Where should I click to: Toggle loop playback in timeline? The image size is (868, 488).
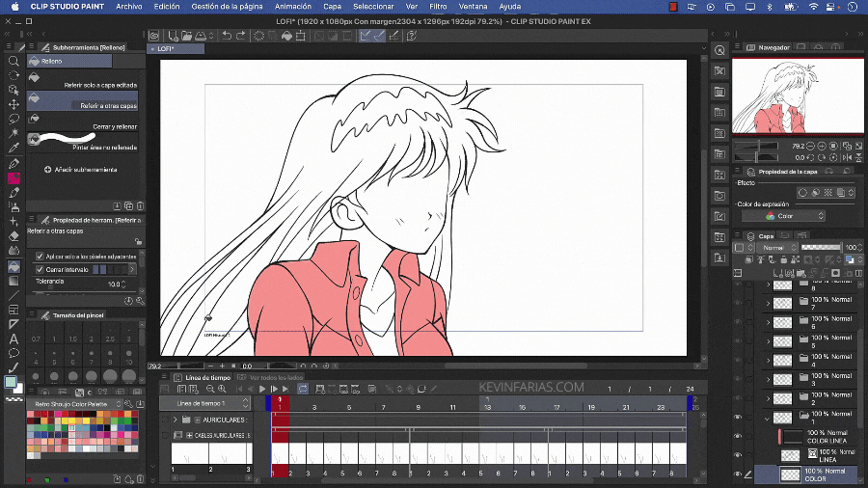pos(303,389)
